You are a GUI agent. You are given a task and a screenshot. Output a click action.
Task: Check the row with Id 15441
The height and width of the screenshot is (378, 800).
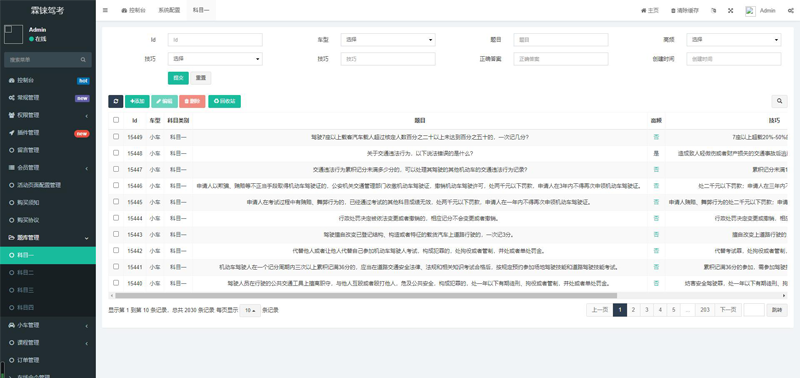coord(116,267)
